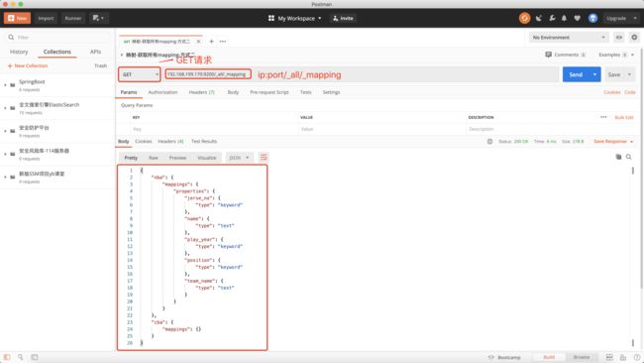The width and height of the screenshot is (644, 363).
Task: Open the Comments speech bubble icon
Action: [548, 55]
